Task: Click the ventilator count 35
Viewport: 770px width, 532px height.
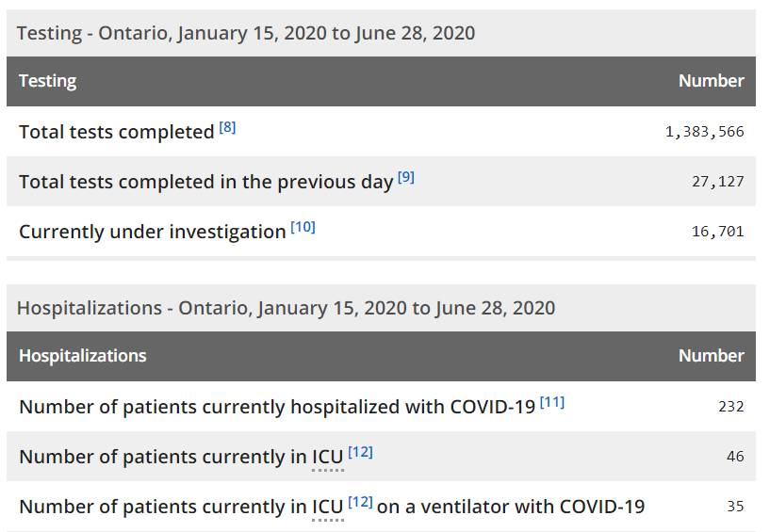Action: [x=735, y=506]
